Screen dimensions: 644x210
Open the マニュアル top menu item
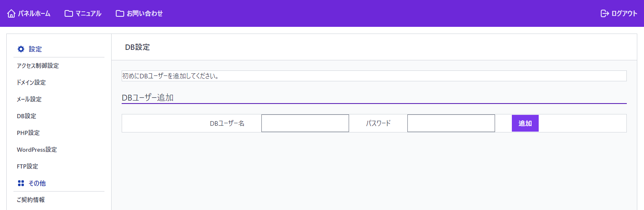[x=88, y=13]
